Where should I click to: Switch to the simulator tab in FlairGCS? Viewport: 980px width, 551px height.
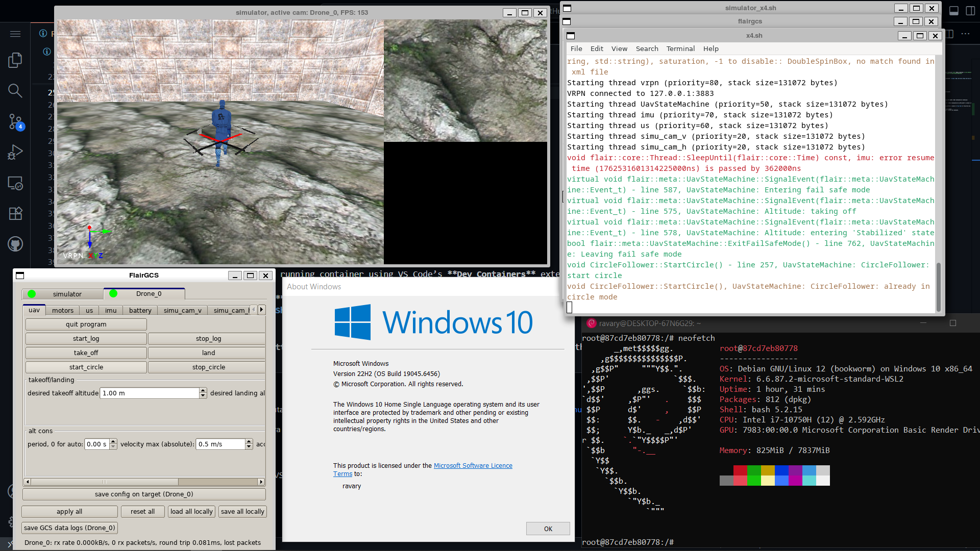(62, 294)
